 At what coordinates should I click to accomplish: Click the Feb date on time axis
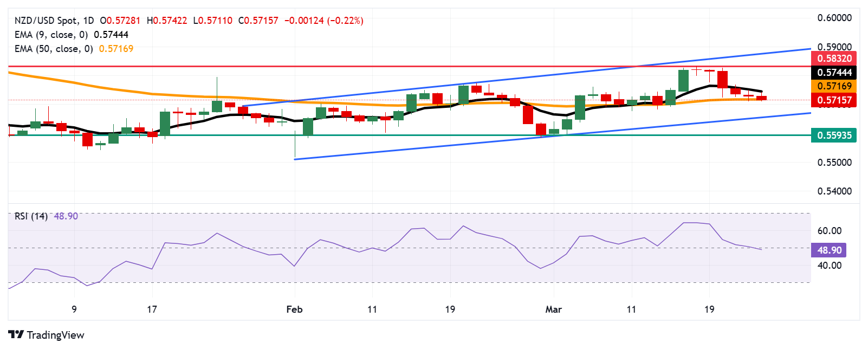[x=294, y=309]
